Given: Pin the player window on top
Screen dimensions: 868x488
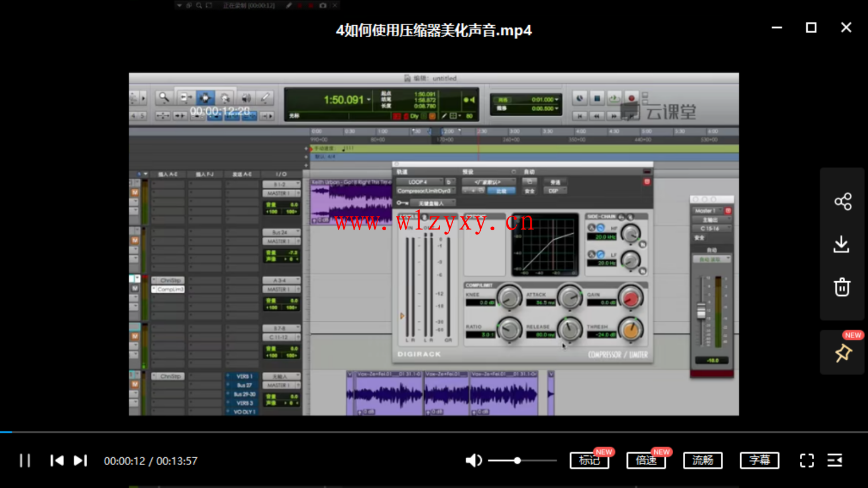Looking at the screenshot, I should click(x=842, y=353).
